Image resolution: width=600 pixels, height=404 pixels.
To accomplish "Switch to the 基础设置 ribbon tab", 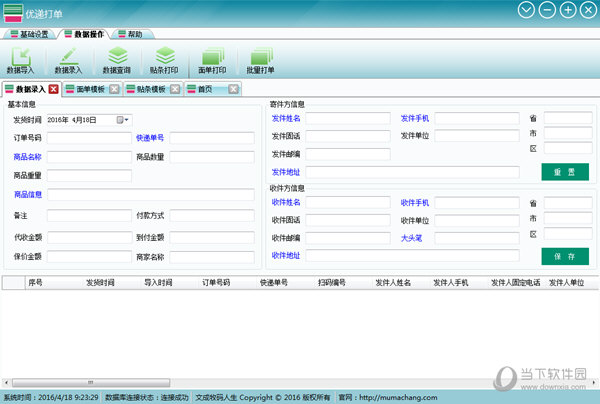I will click(x=30, y=34).
